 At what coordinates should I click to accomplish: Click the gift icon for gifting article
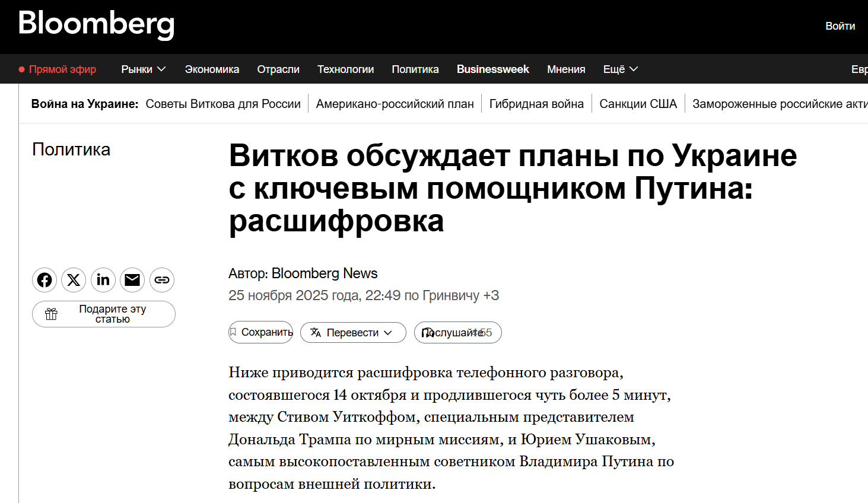coord(52,314)
